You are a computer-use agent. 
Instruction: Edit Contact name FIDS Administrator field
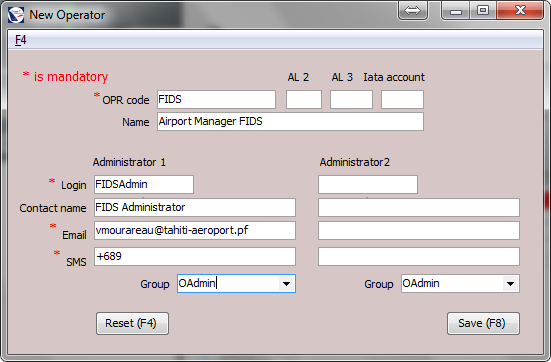(195, 207)
